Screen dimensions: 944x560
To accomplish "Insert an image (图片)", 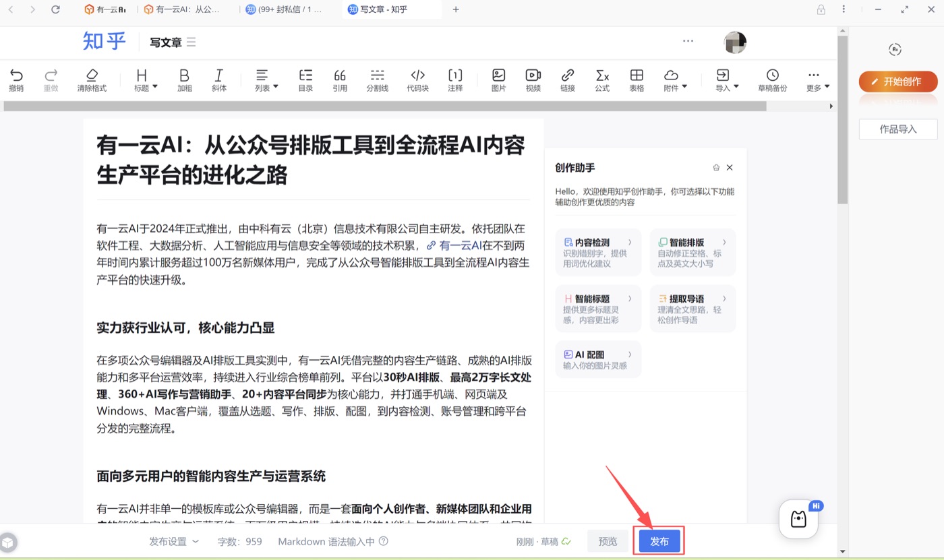I will (x=498, y=80).
